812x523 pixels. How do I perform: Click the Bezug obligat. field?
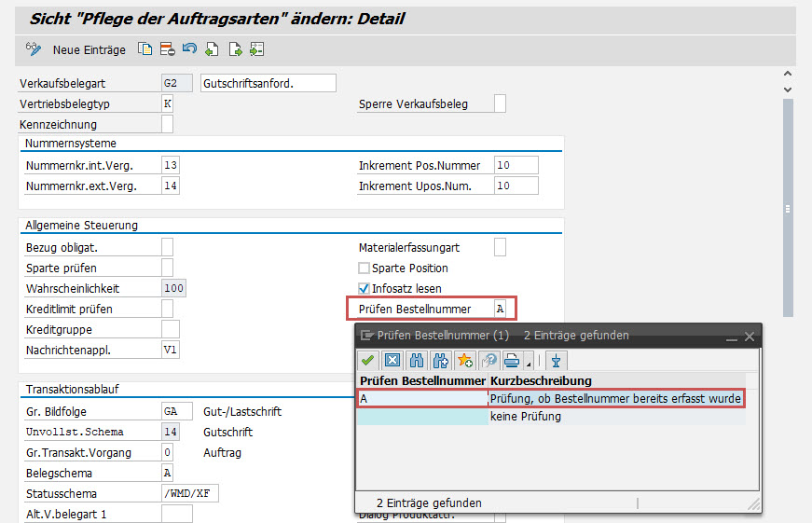[167, 247]
